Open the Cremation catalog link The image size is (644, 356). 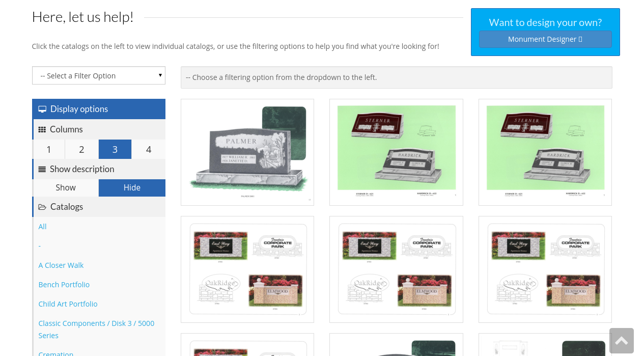(56, 353)
